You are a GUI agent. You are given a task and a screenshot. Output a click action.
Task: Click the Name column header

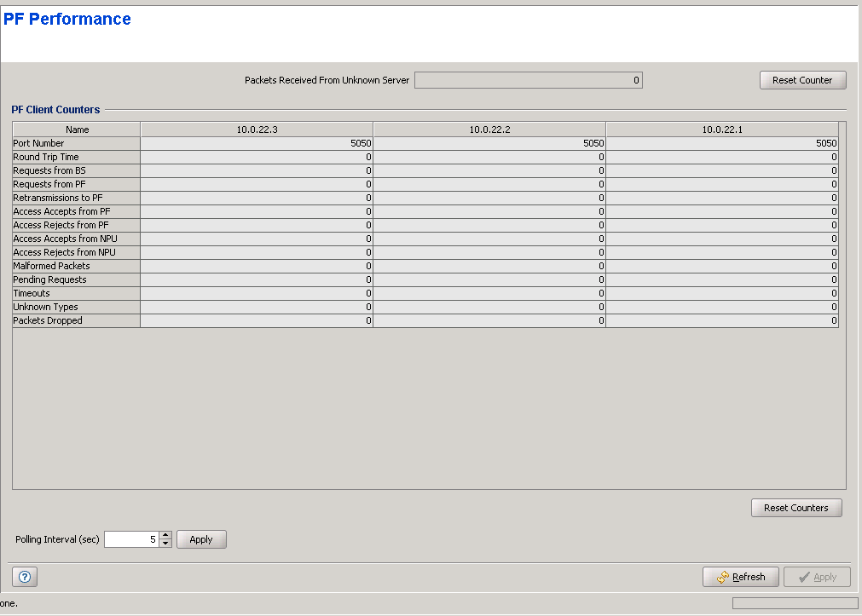77,130
